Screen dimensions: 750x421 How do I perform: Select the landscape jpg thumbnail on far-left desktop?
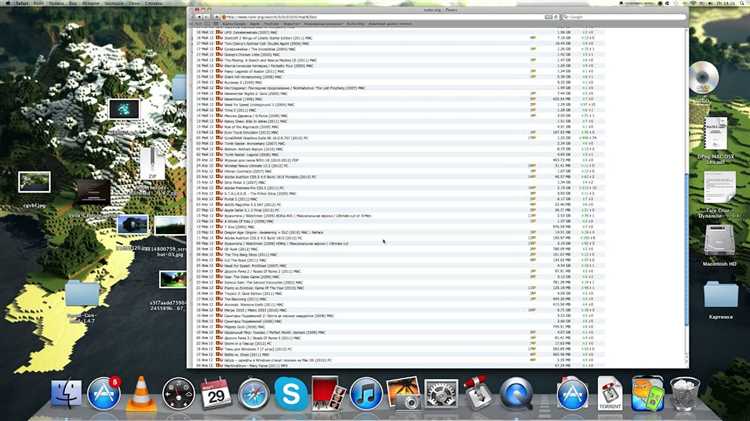(x=34, y=182)
